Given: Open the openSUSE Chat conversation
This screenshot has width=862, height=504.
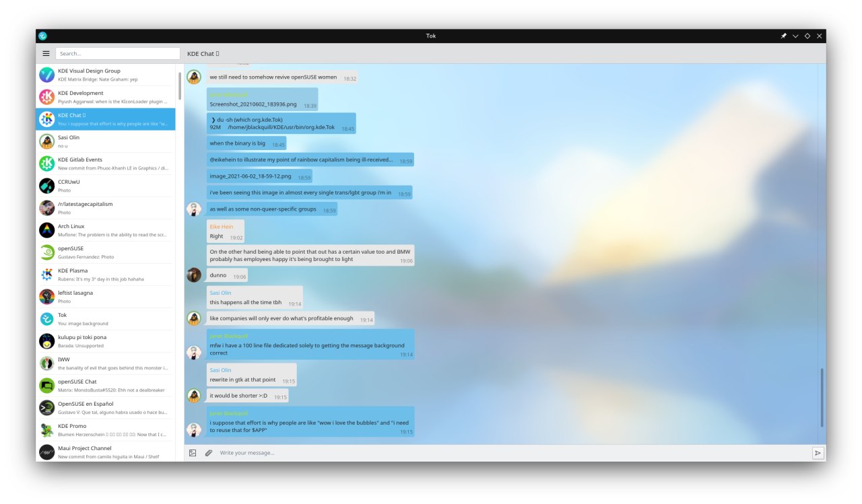Looking at the screenshot, I should [105, 386].
